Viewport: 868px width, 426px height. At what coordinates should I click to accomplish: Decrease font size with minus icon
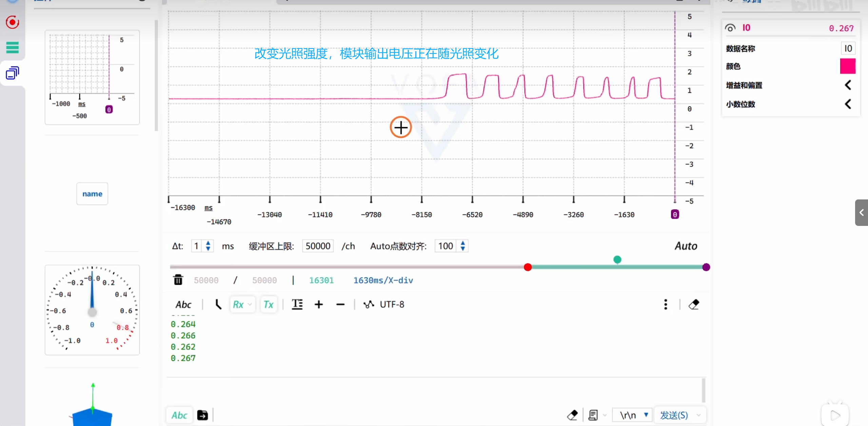(x=340, y=304)
